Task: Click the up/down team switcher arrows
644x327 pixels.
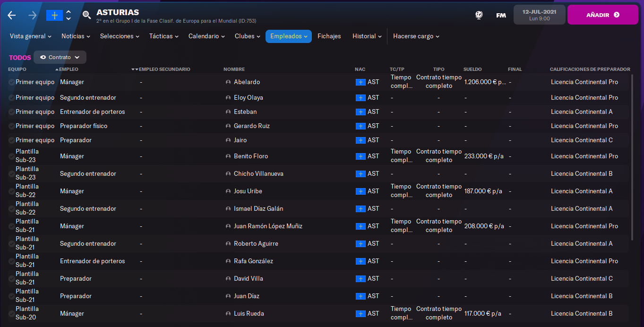Action: tap(69, 15)
